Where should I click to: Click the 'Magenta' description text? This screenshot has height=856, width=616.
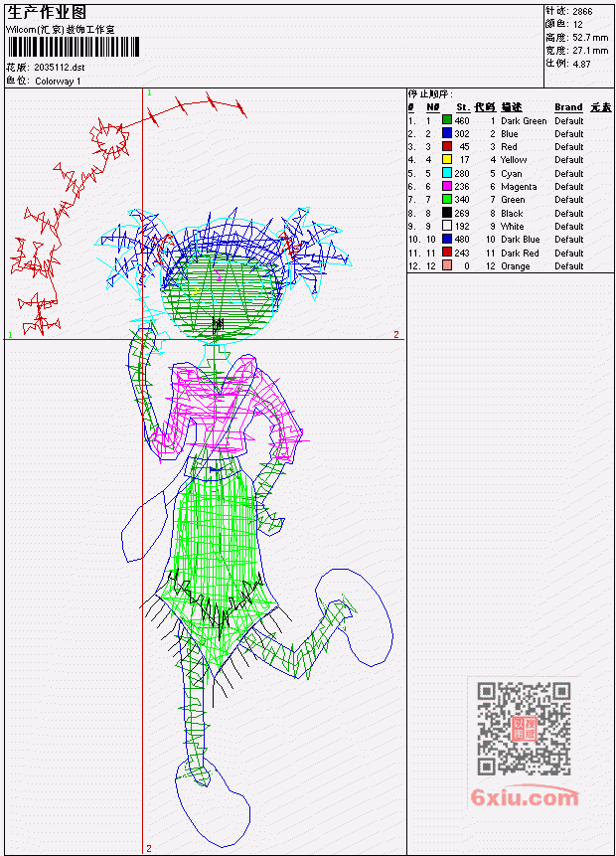coord(519,187)
